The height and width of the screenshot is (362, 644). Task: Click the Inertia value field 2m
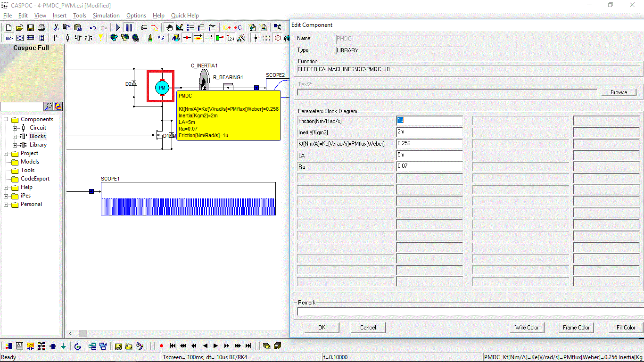(x=429, y=132)
